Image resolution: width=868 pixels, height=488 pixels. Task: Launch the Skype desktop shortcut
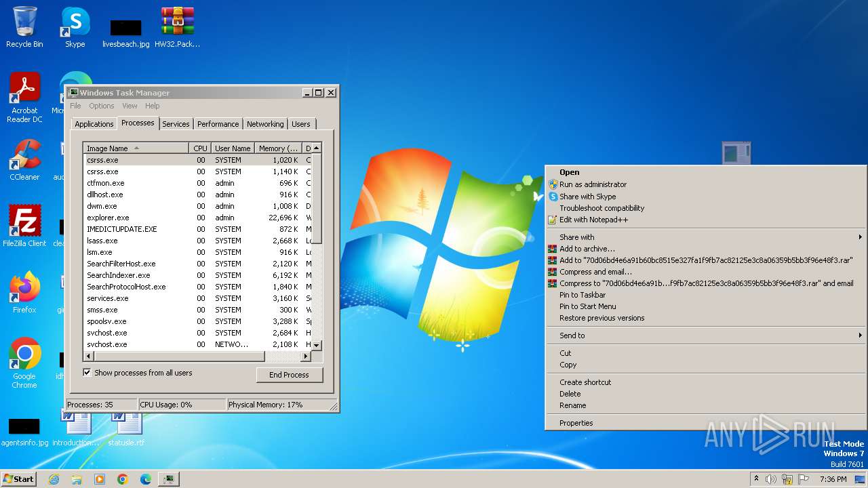(75, 27)
